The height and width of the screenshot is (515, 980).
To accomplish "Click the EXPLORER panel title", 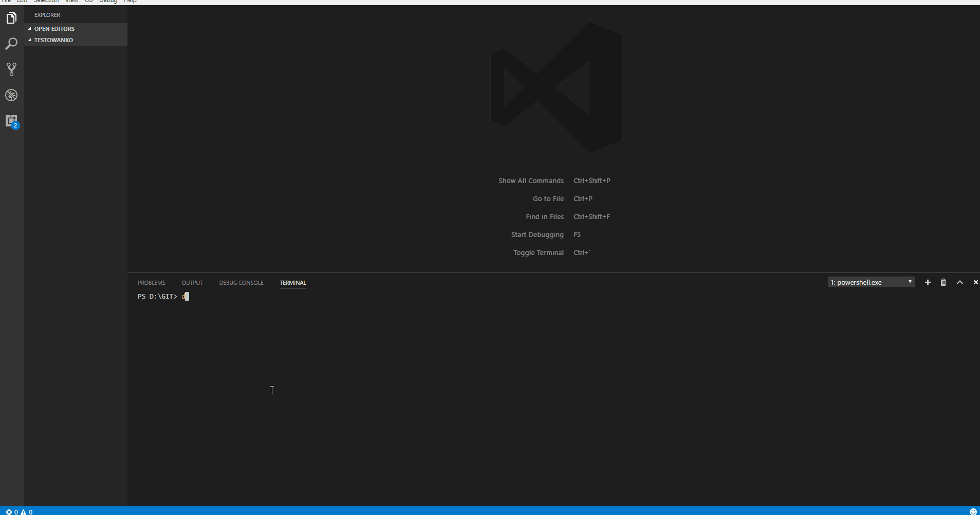I will pyautogui.click(x=47, y=15).
